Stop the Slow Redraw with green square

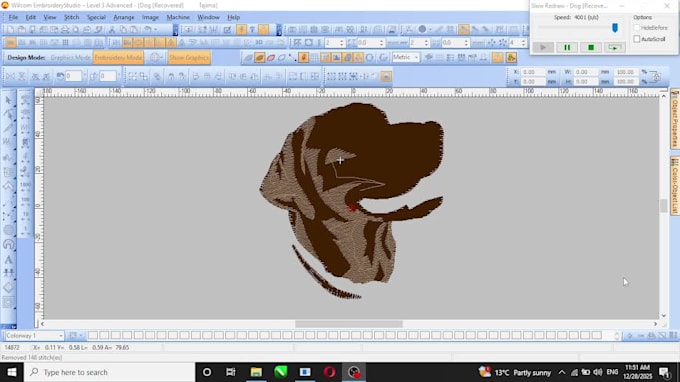click(591, 48)
